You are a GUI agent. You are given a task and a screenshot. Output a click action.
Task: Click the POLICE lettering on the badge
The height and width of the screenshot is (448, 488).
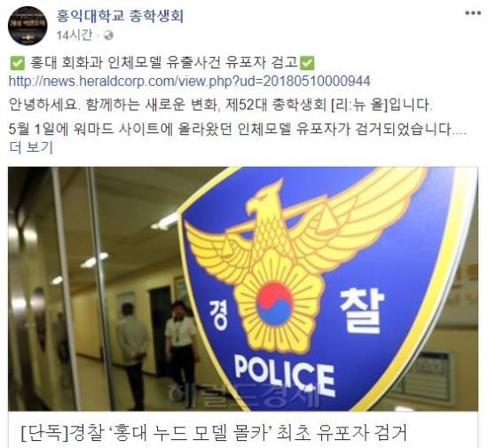point(285,375)
